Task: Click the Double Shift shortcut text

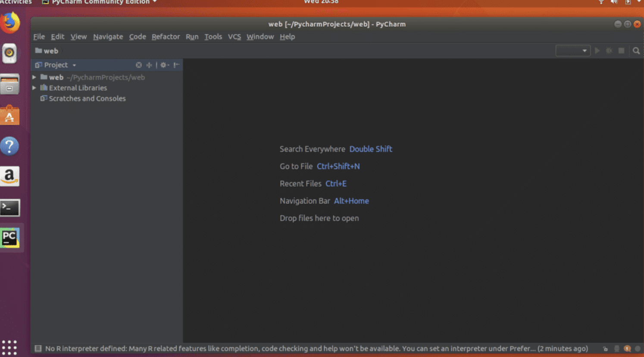Action: [371, 149]
